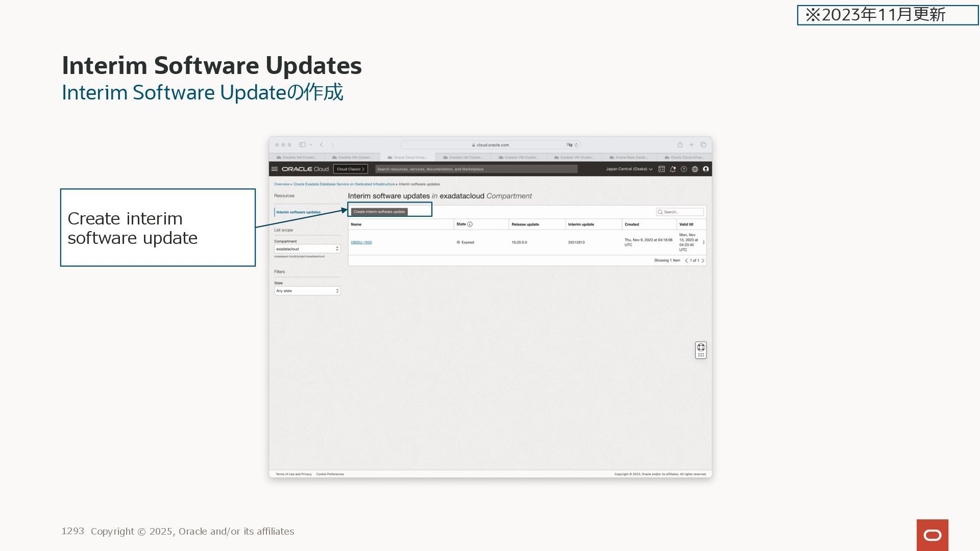Screen dimensions: 980x551
Task: Open the language globe icon
Action: [695, 169]
